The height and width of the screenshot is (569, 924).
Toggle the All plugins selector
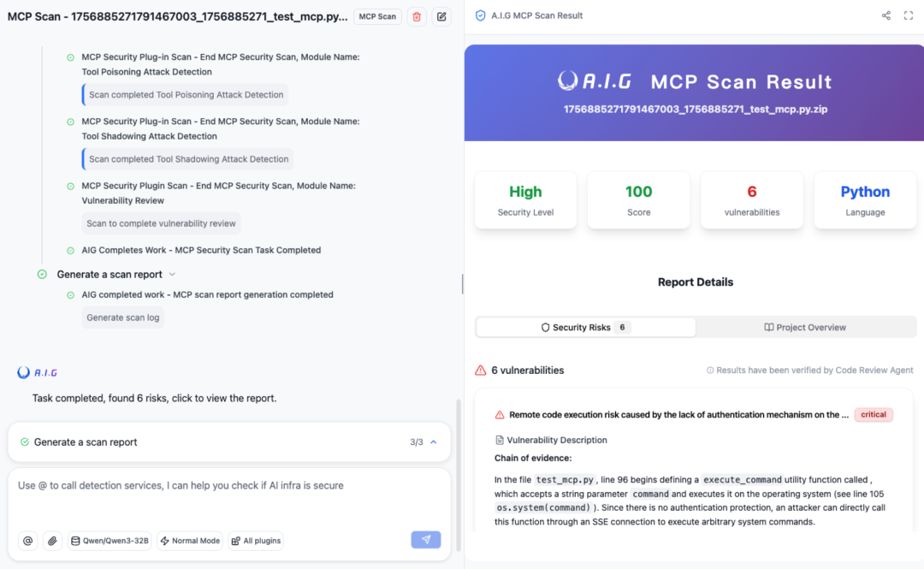click(255, 541)
